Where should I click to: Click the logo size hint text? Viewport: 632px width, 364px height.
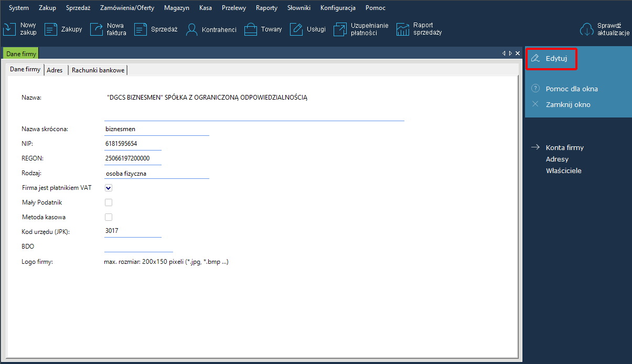click(166, 261)
